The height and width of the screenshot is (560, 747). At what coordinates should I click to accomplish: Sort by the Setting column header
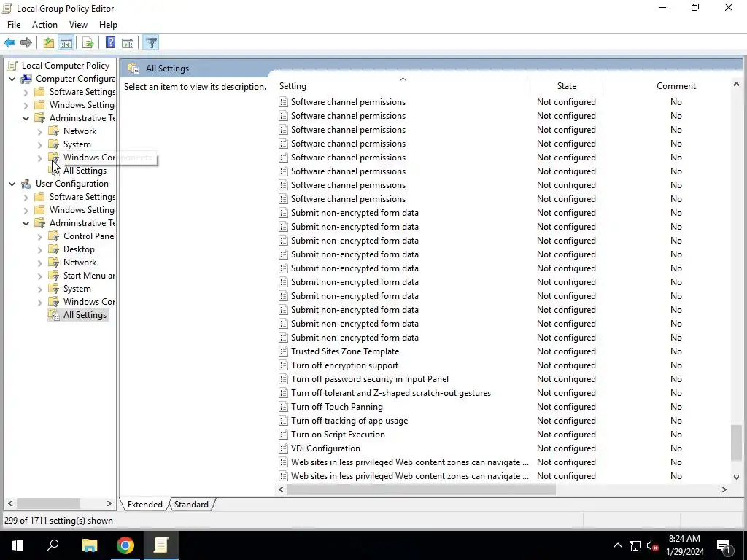click(x=403, y=86)
